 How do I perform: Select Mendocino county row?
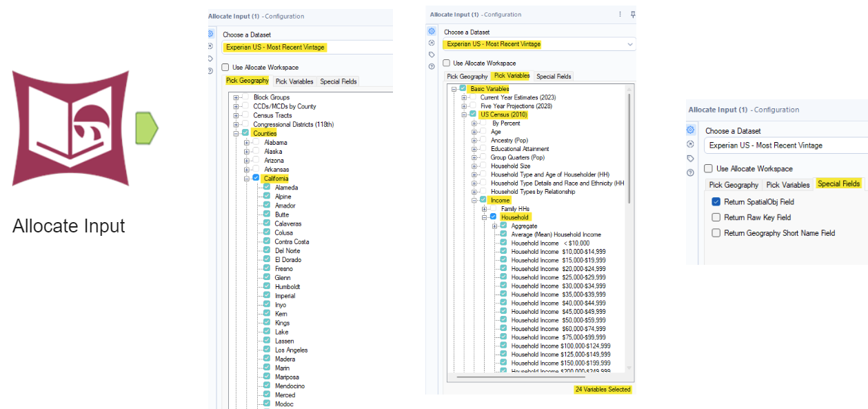(290, 386)
